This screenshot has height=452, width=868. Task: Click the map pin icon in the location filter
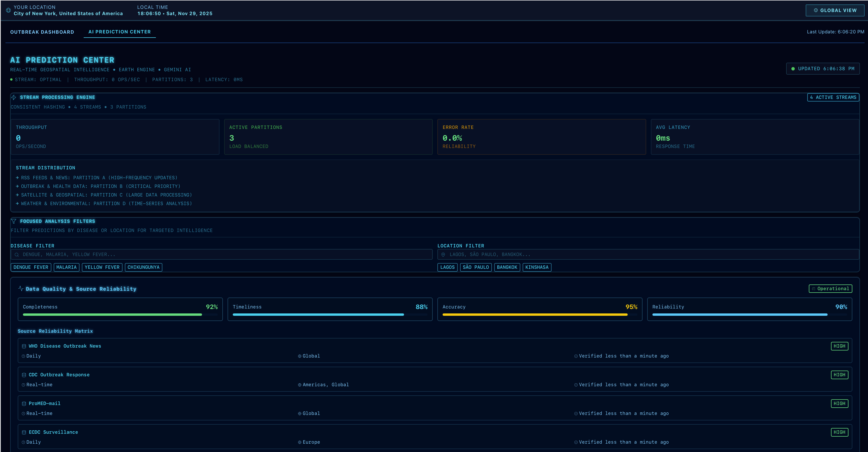(443, 254)
